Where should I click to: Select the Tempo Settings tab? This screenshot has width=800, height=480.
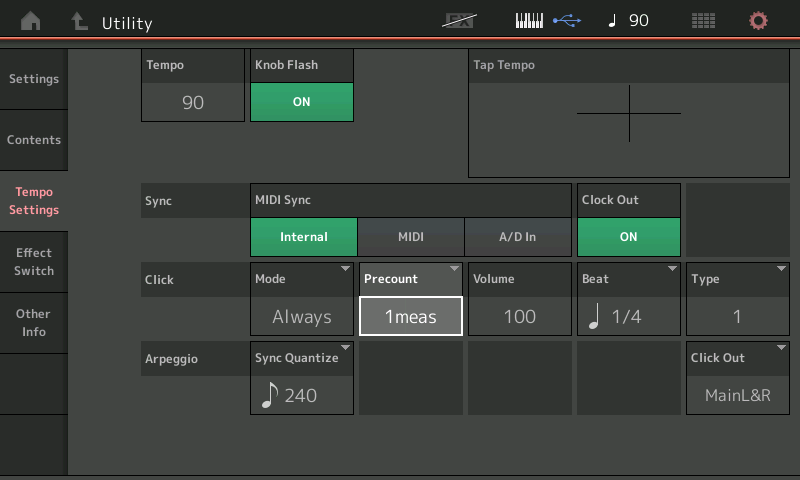(34, 200)
